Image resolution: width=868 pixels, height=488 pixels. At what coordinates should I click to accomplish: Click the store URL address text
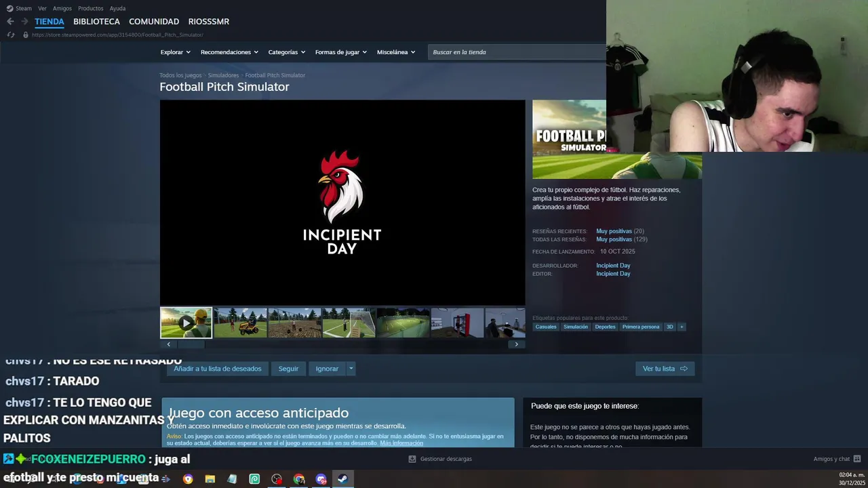pos(117,35)
